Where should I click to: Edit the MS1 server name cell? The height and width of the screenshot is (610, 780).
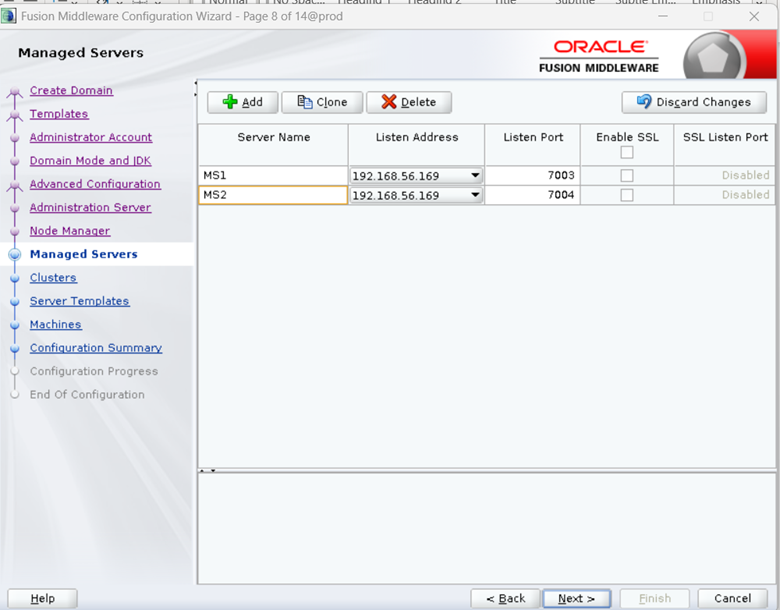click(x=273, y=175)
